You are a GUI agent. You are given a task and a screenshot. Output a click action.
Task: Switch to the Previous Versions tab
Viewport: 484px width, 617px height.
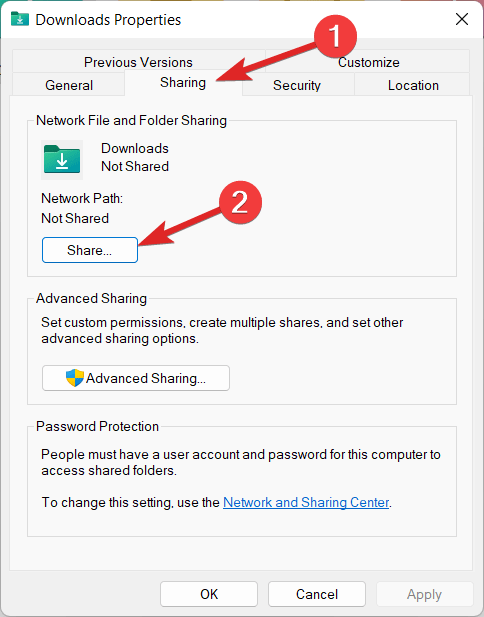(x=139, y=62)
